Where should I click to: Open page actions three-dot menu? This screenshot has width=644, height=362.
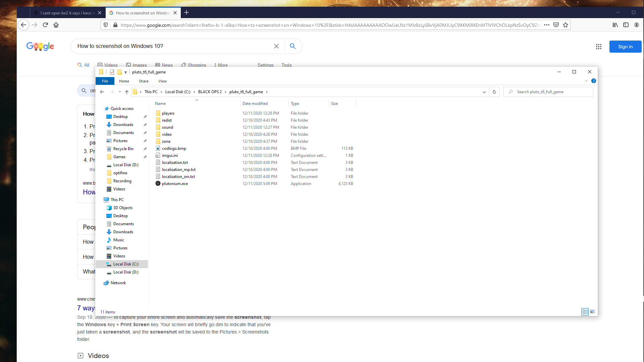tap(547, 25)
